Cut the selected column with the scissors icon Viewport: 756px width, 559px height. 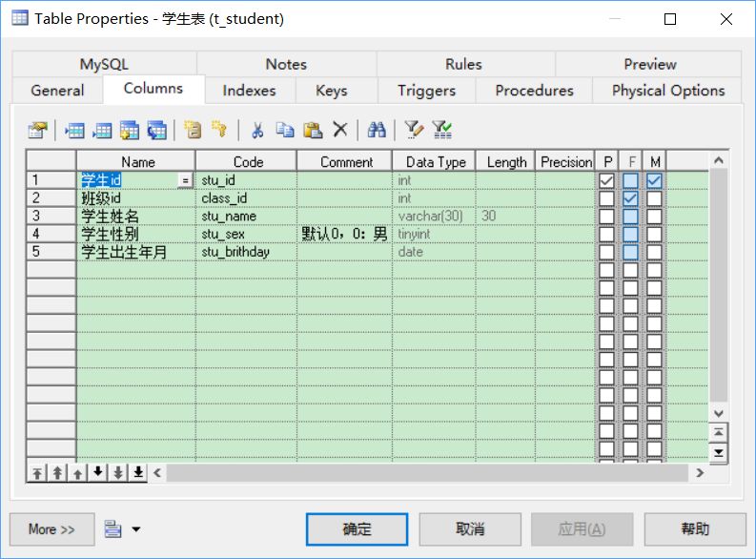[x=257, y=130]
